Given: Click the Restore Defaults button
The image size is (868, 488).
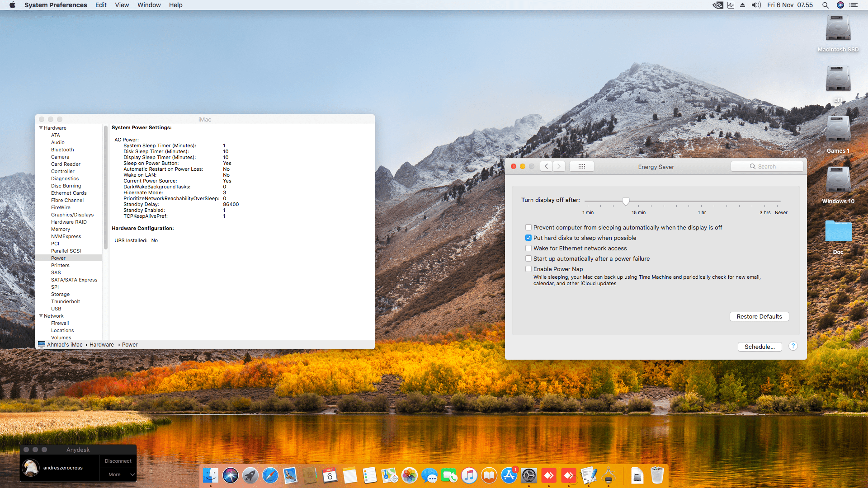Looking at the screenshot, I should click(759, 316).
